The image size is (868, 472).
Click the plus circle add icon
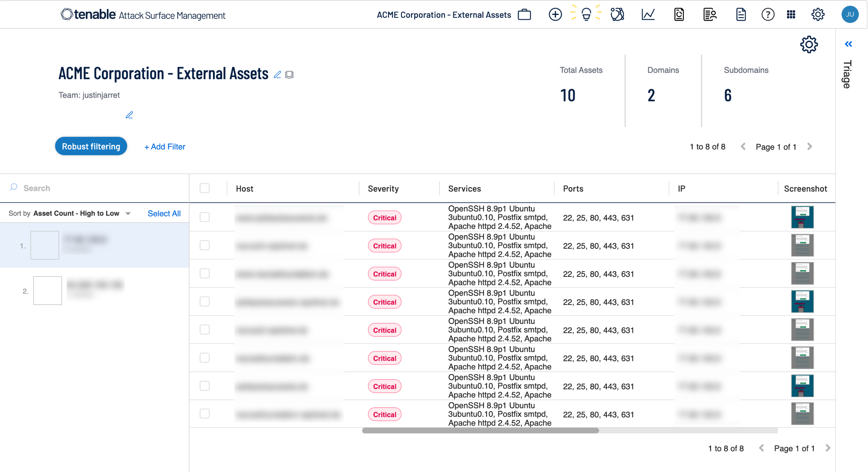[x=555, y=15]
